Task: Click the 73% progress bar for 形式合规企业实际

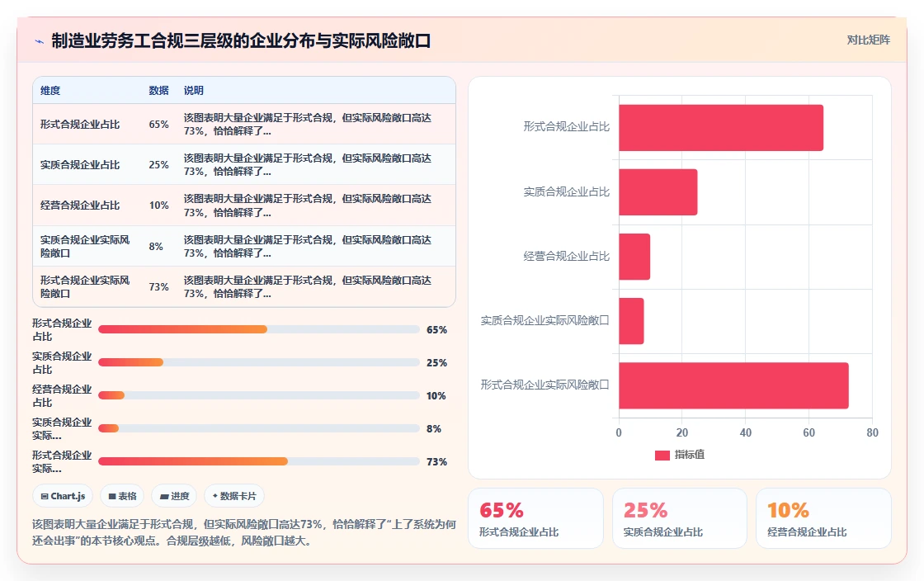Action: (259, 461)
